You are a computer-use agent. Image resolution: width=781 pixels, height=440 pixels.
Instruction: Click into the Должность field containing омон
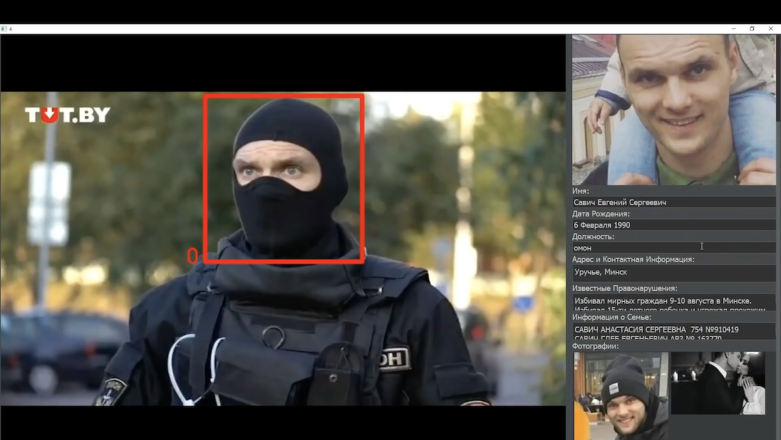[673, 248]
